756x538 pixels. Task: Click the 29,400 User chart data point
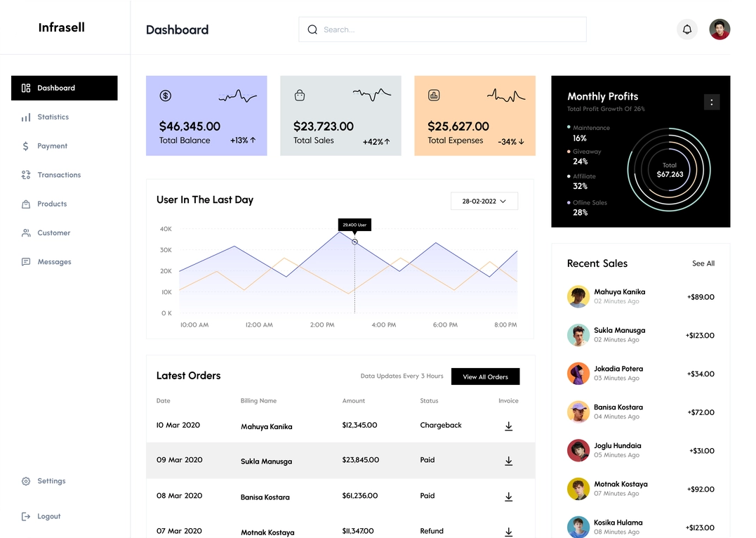tap(354, 242)
